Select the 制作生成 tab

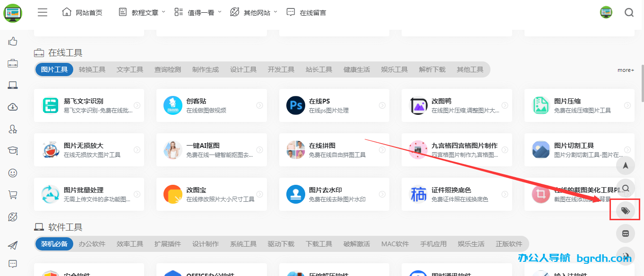pyautogui.click(x=206, y=69)
